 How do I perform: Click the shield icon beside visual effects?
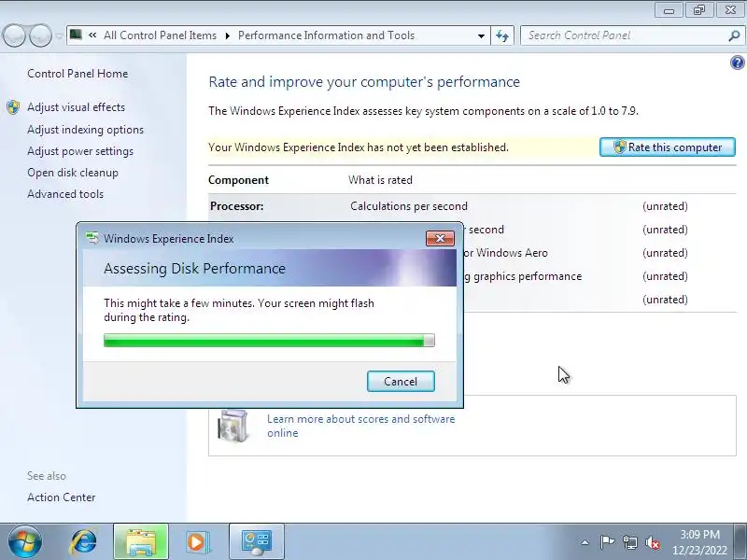point(13,107)
